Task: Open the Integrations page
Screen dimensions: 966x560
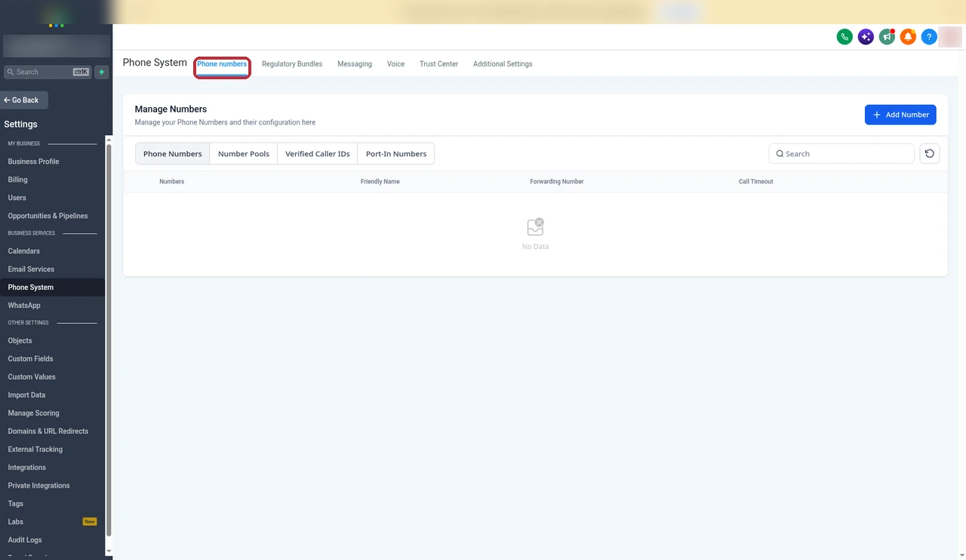Action: click(x=27, y=468)
